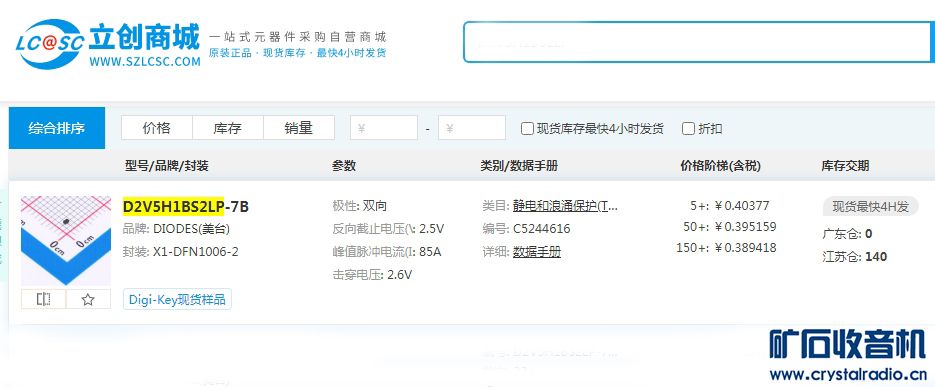The width and height of the screenshot is (935, 387).
Task: Focus the main search input field
Action: pyautogui.click(x=698, y=42)
